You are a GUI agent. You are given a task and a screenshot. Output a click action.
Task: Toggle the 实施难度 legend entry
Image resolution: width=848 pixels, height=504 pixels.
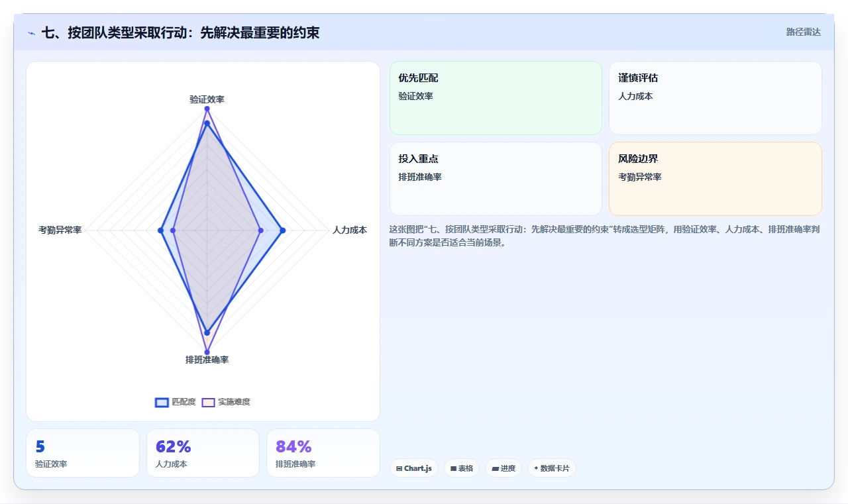226,402
